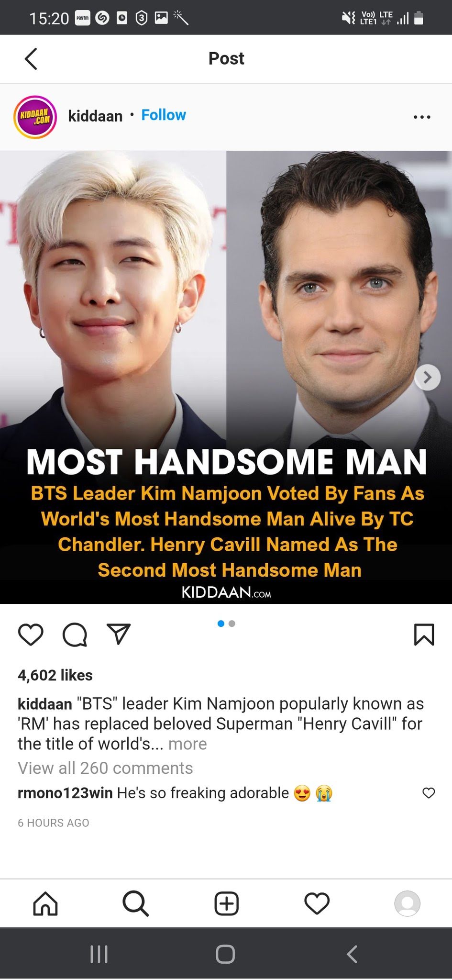Tap the back arrow beside Post
Image resolution: width=452 pixels, height=980 pixels.
click(x=31, y=59)
